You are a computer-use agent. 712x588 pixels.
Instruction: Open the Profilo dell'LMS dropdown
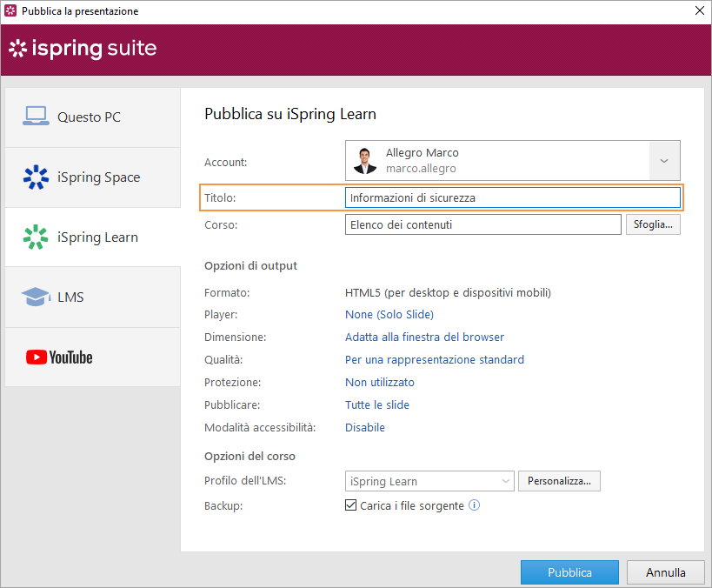(430, 481)
